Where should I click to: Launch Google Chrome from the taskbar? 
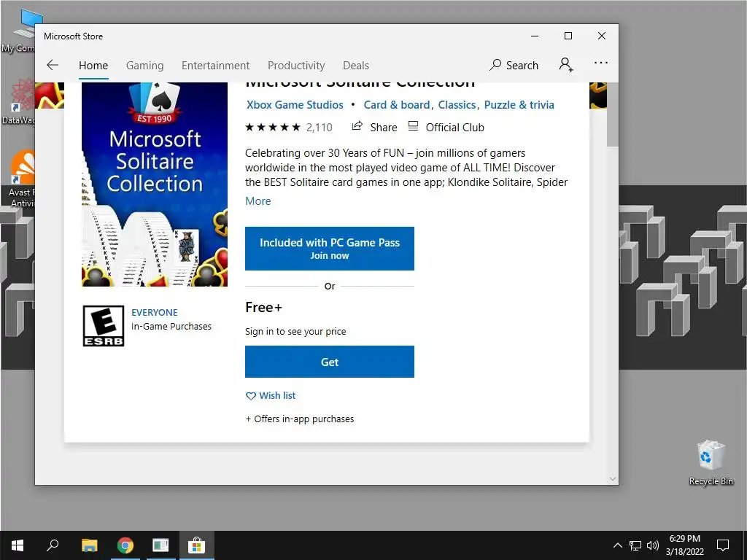[125, 545]
